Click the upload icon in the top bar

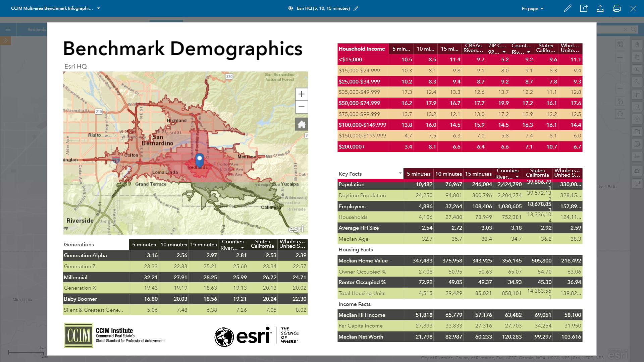pos(600,8)
